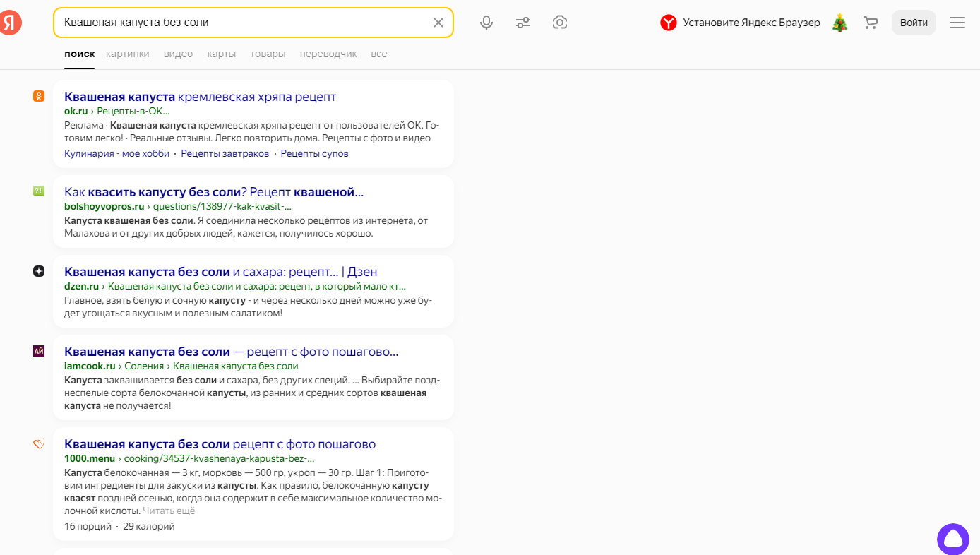Click Установите Яндекс Браузер link

(x=751, y=23)
